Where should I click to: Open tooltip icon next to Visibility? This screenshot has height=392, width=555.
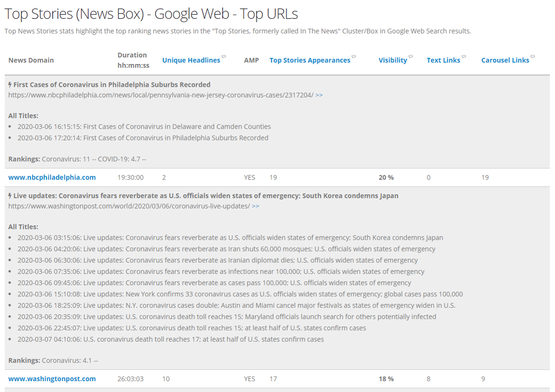tap(410, 57)
